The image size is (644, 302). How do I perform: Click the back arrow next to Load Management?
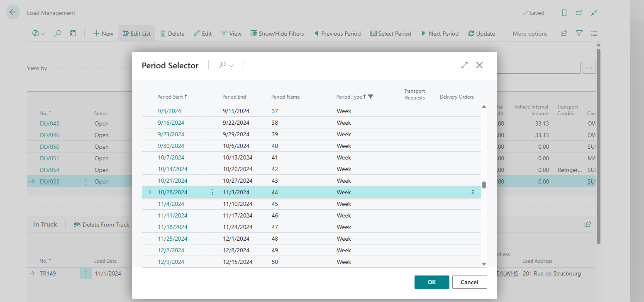13,12
